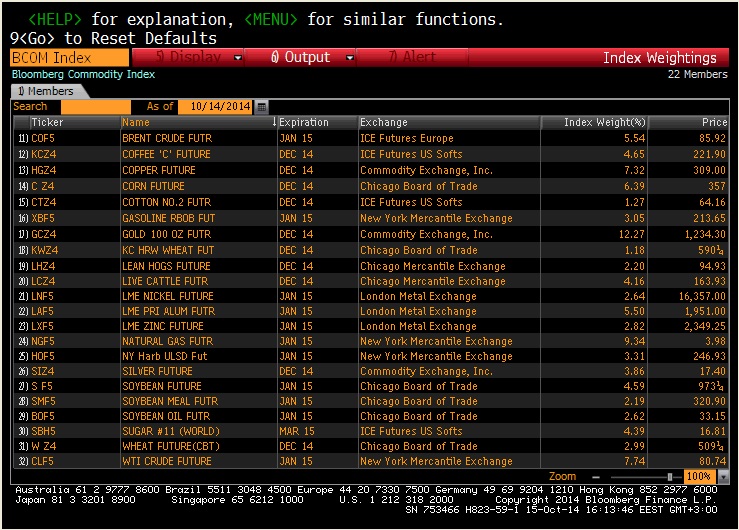
Task: Click the 22 Members count
Action: click(698, 74)
